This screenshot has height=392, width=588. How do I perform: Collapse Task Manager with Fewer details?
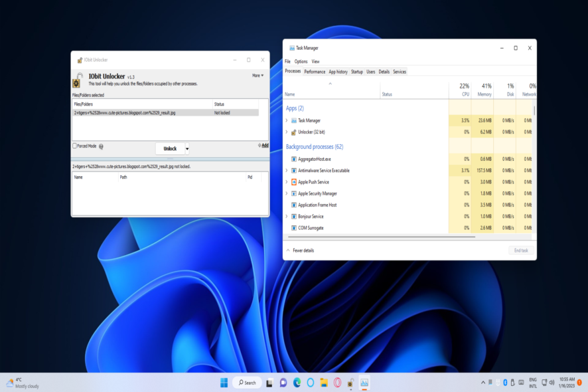pyautogui.click(x=300, y=250)
